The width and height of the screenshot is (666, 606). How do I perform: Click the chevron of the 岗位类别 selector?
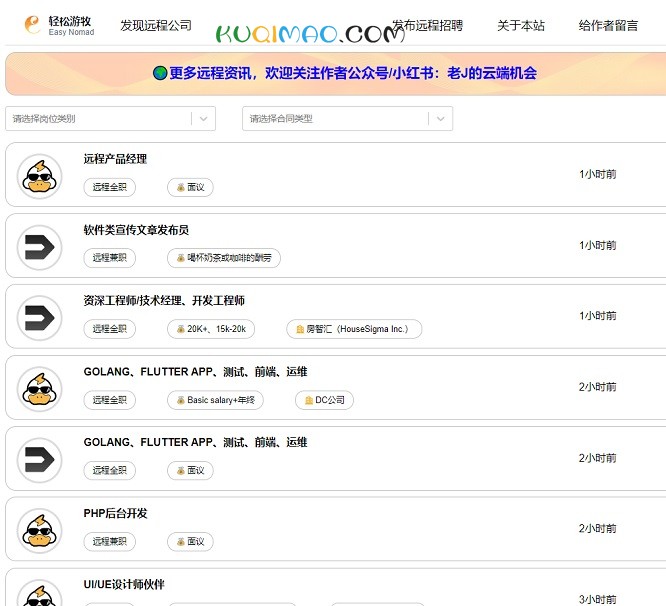click(x=203, y=119)
